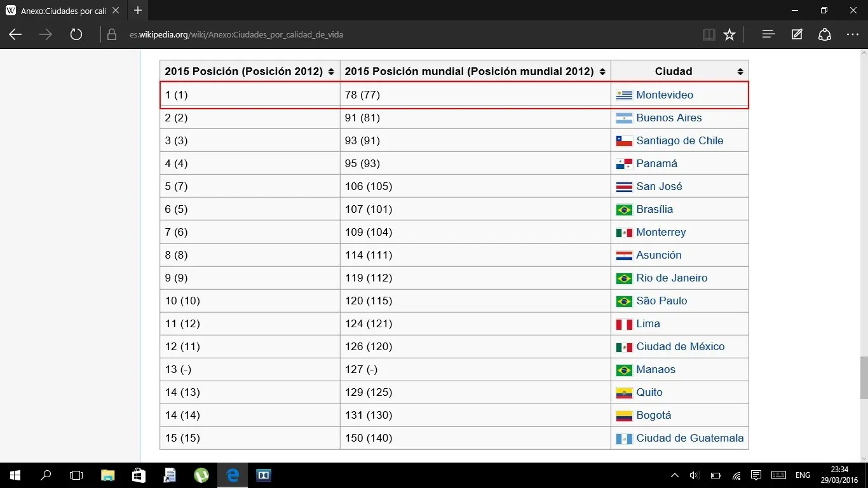The image size is (868, 488).
Task: Click the ENG language indicator
Action: 803,475
